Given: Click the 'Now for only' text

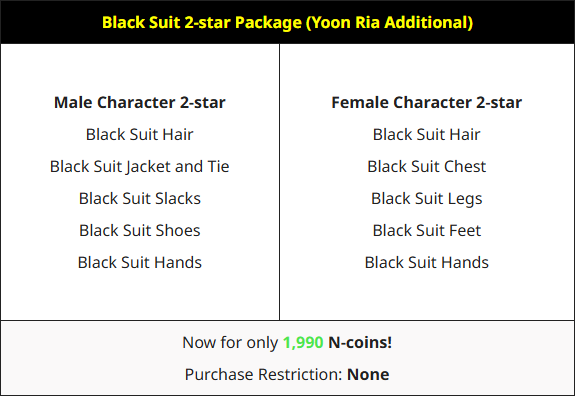Looking at the screenshot, I should [x=230, y=343].
